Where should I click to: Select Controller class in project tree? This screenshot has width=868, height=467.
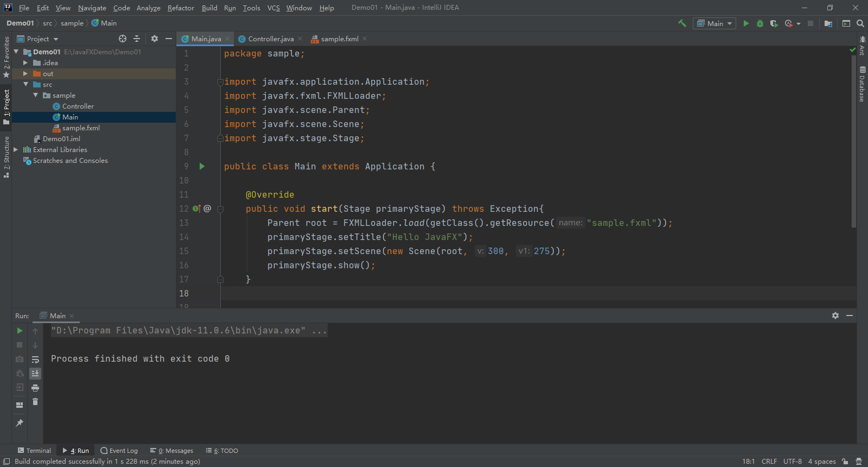[x=78, y=106]
